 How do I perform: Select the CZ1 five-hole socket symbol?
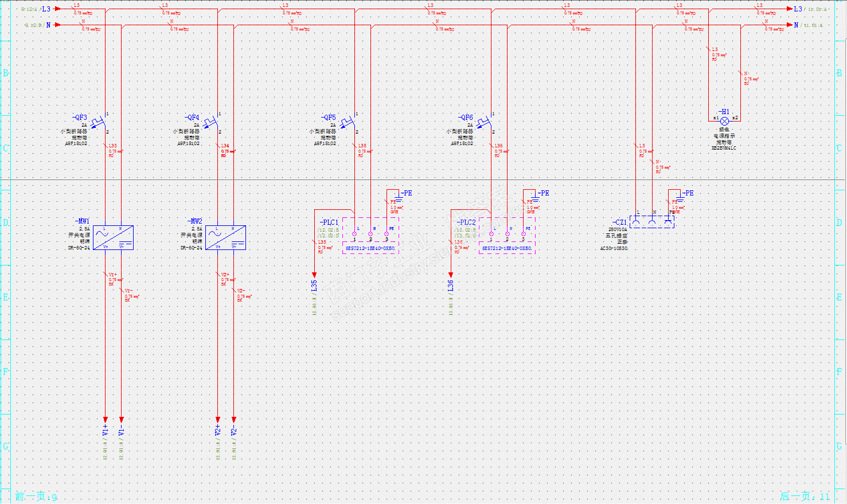(652, 221)
